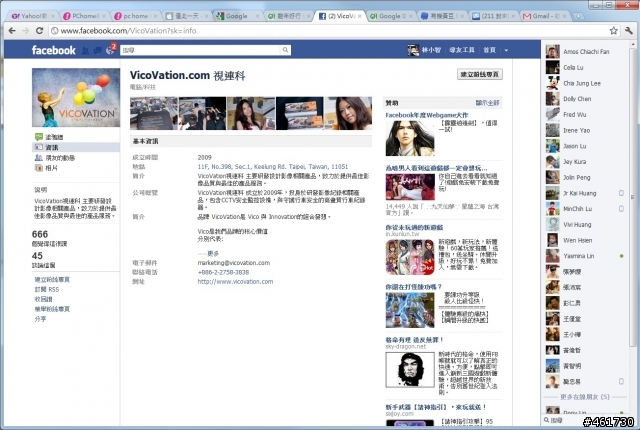This screenshot has height=430, width=640.
Task: Switch to the pc home browser tab
Action: pos(135,16)
